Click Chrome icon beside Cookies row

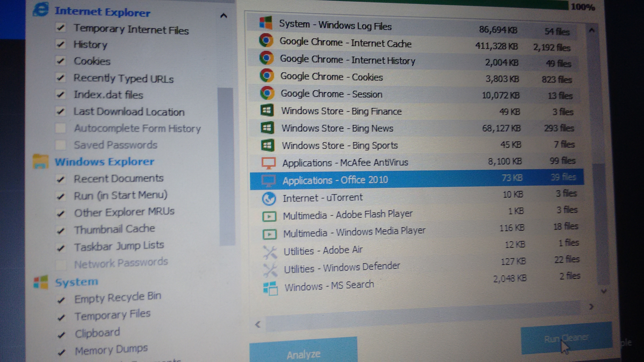click(x=267, y=75)
